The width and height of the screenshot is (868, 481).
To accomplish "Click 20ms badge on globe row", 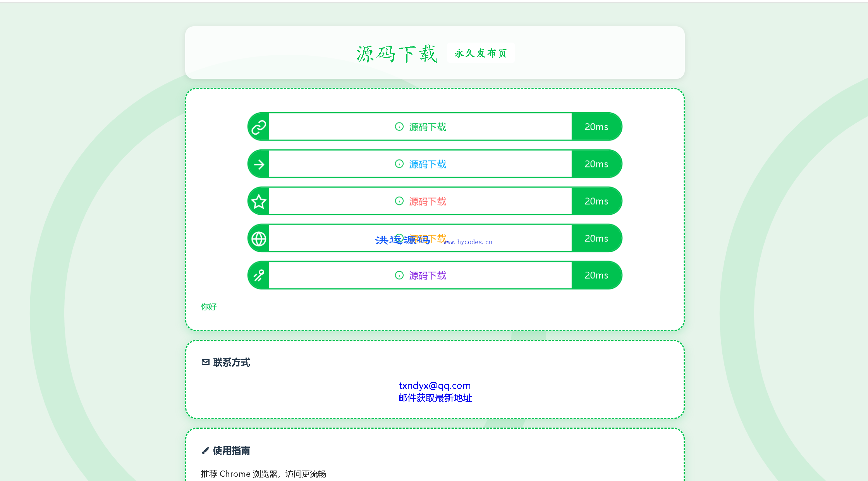I will (596, 238).
